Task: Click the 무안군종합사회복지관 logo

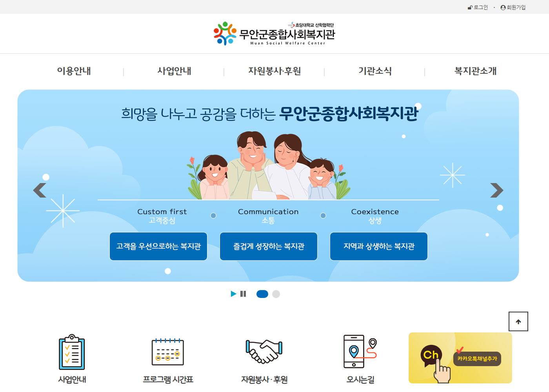Action: point(274,34)
